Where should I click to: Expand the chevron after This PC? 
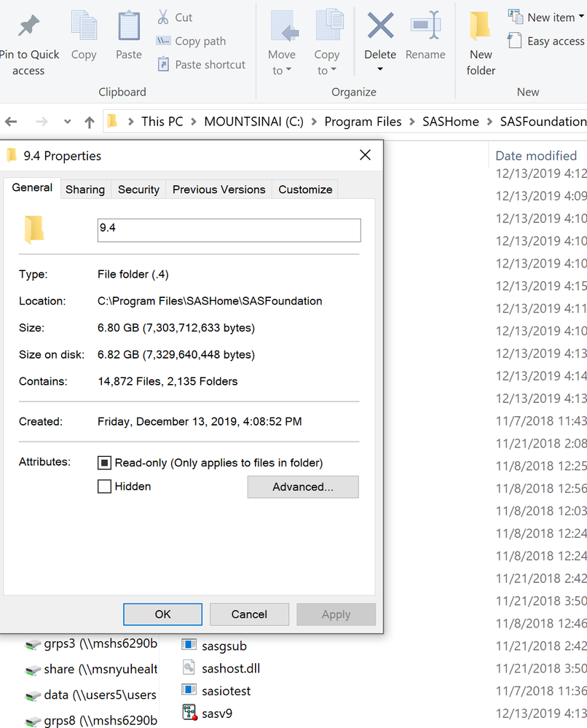pyautogui.click(x=194, y=122)
